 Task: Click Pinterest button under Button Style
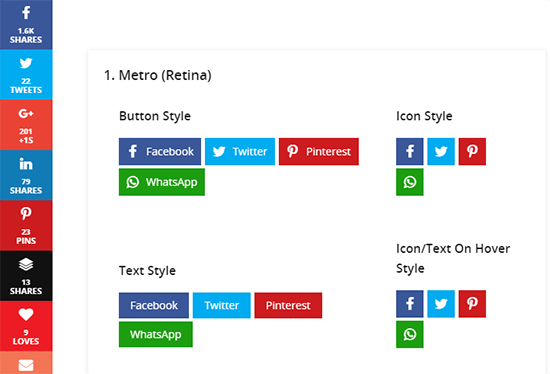click(x=319, y=152)
